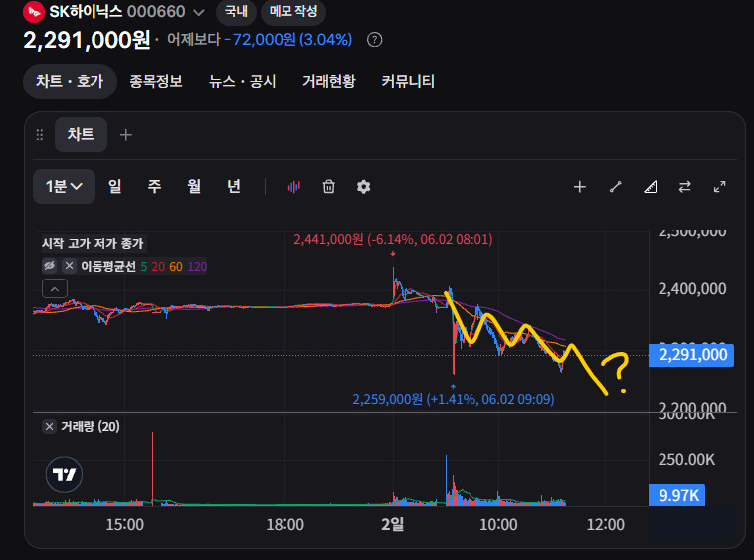
Task: Open the 뉴스 · 공시 tab
Action: 242,81
